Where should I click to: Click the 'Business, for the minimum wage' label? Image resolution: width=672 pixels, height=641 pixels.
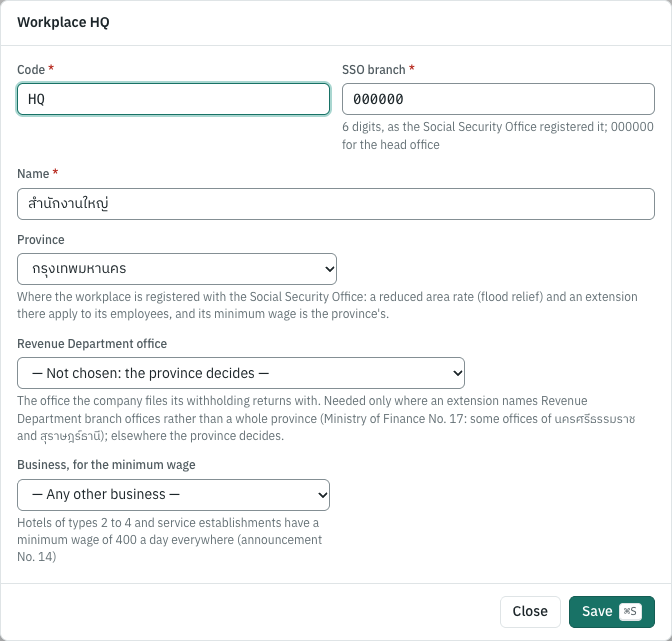coord(106,465)
